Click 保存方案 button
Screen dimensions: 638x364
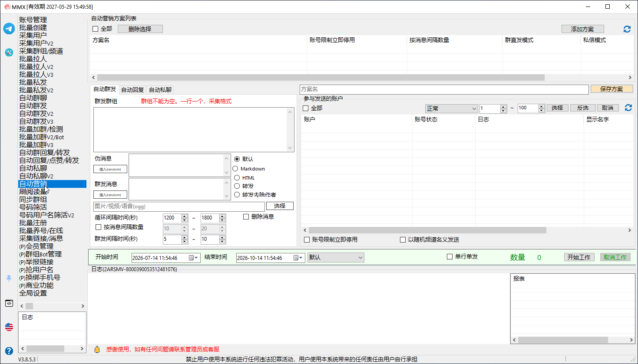tap(612, 89)
